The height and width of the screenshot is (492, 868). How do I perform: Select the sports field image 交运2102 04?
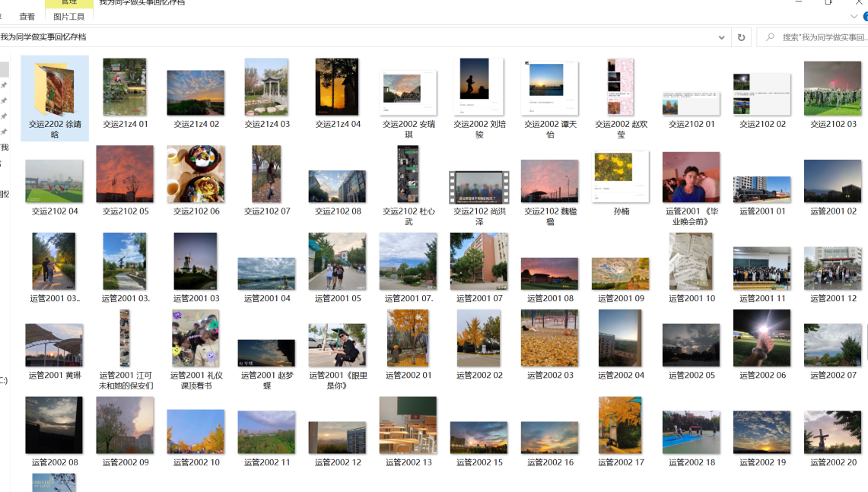tap(54, 182)
